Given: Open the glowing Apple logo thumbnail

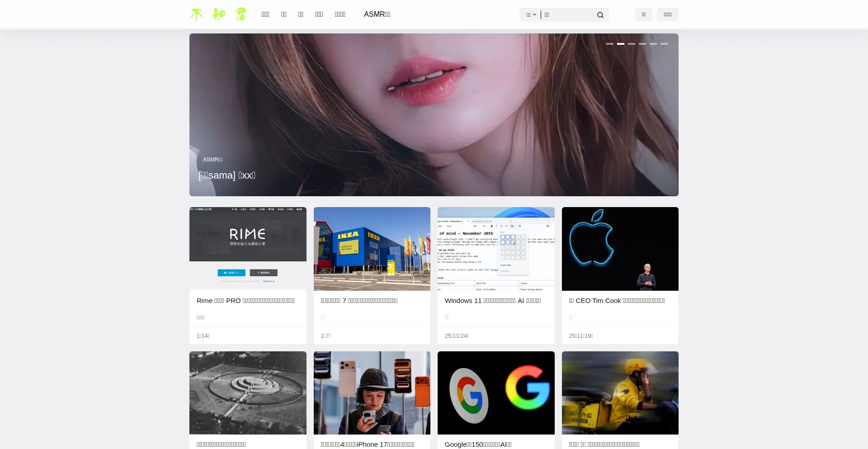Looking at the screenshot, I should coord(620,249).
